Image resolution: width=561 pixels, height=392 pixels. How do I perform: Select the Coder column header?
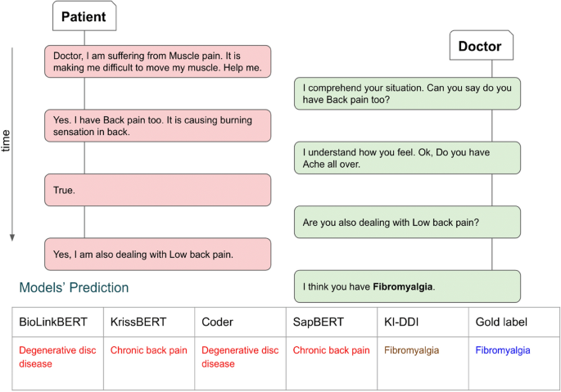216,323
